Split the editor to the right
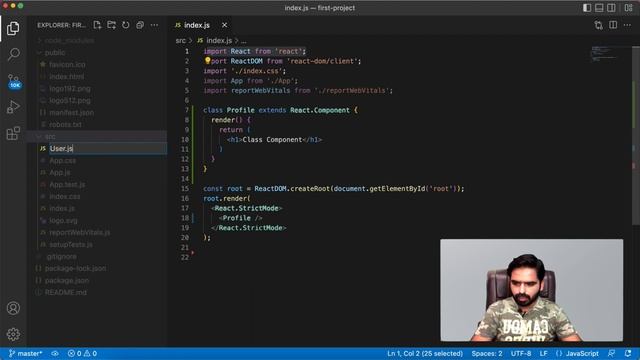The width and height of the screenshot is (640, 360). coord(613,25)
